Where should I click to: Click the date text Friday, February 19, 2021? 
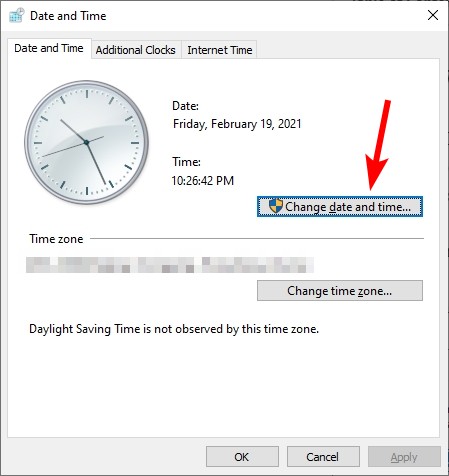click(x=237, y=124)
